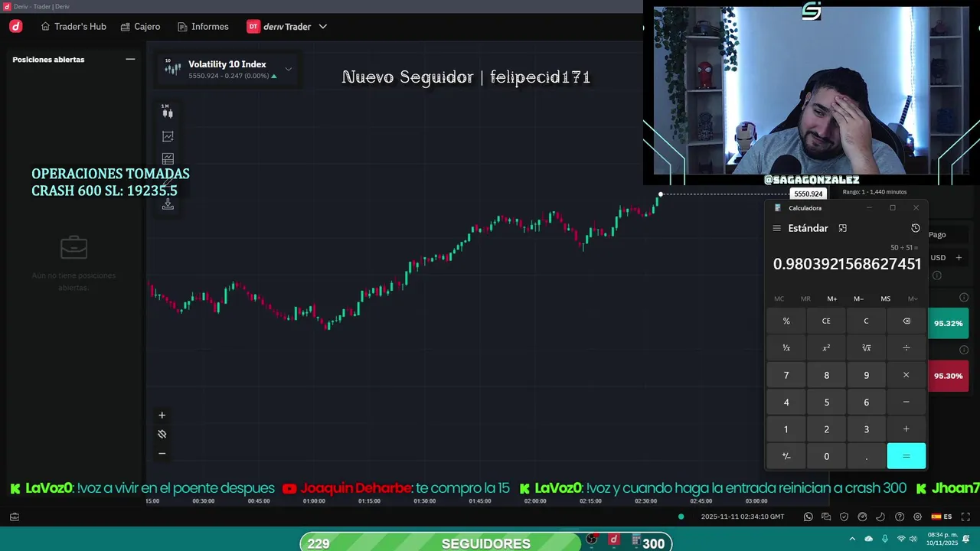
Task: Toggle dark theme moon icon
Action: [x=881, y=517]
